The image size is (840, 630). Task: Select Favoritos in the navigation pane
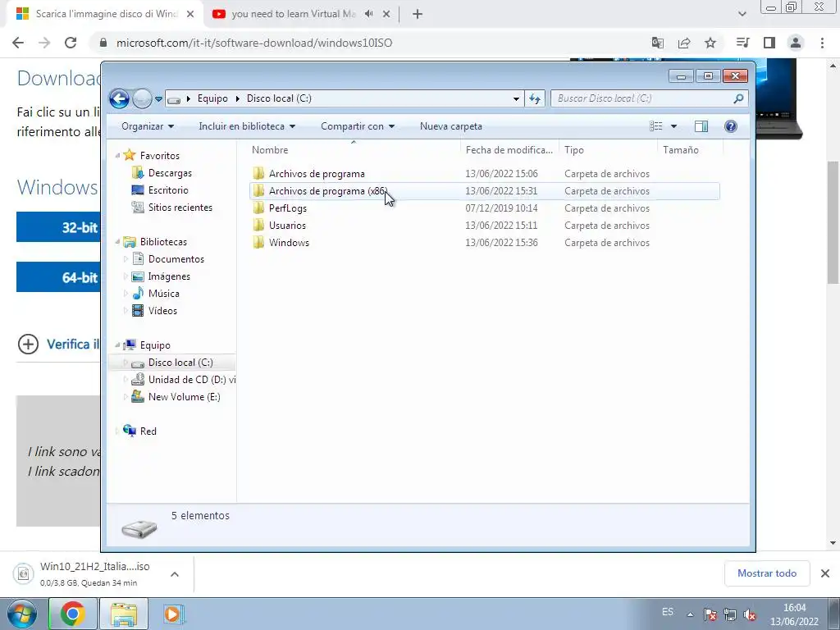[160, 156]
